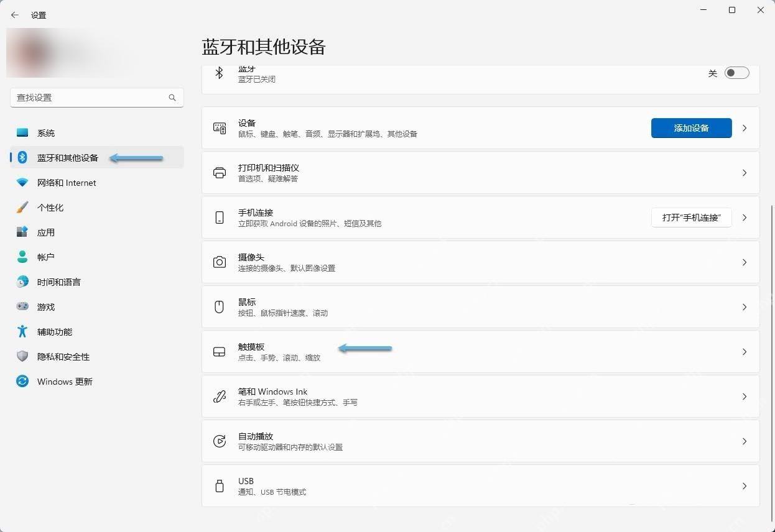Click the 时间和语言 globe clock icon
The image size is (775, 532).
click(x=22, y=282)
